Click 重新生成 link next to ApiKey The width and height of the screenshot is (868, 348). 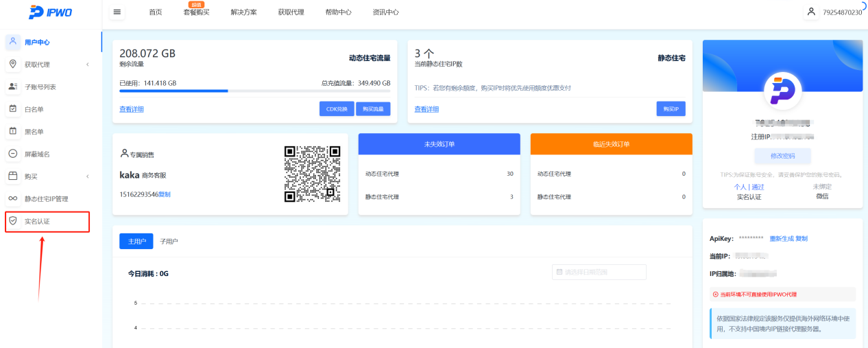click(781, 238)
